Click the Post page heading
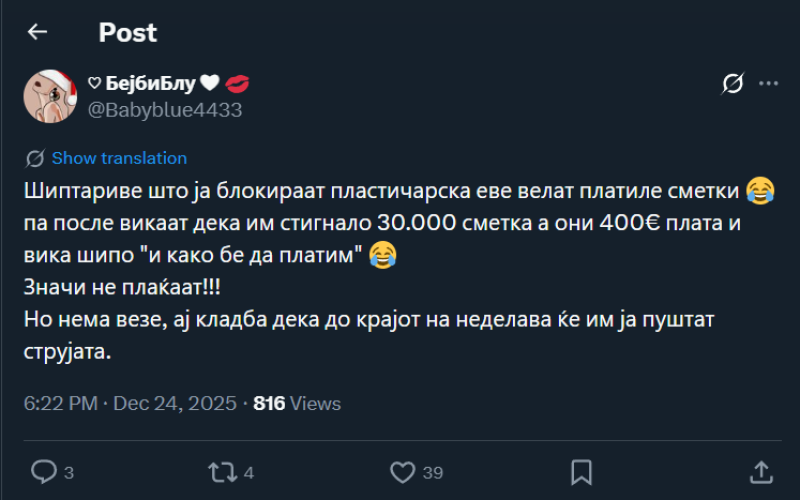The height and width of the screenshot is (500, 800). coord(127,32)
